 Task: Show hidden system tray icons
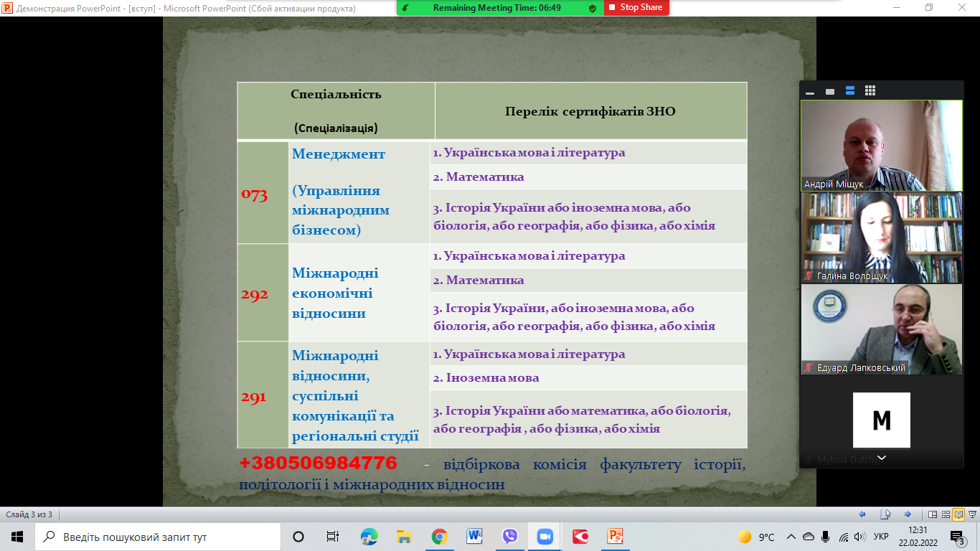point(791,537)
